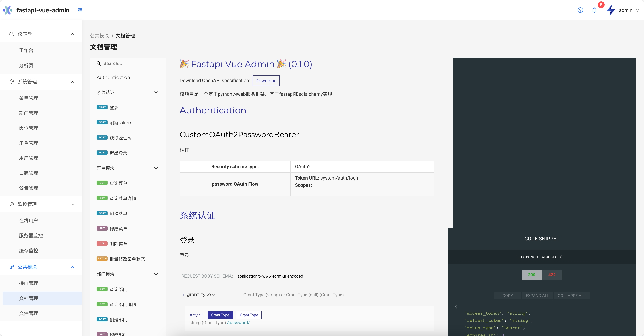Open notifications bell icon
The height and width of the screenshot is (336, 644).
[x=594, y=10]
